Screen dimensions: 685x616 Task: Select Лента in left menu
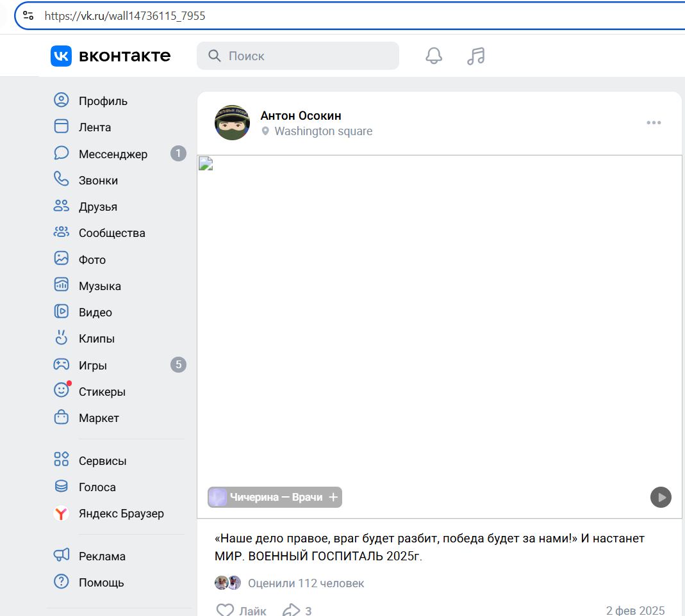(x=95, y=127)
